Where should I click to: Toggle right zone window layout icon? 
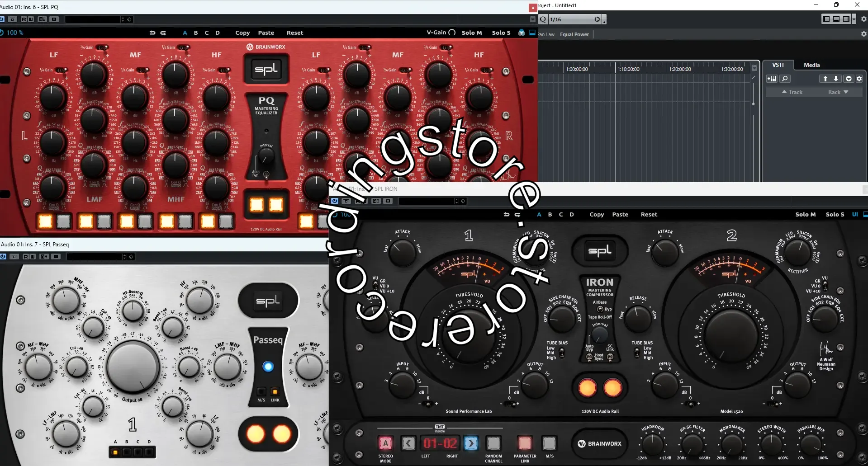tap(846, 19)
